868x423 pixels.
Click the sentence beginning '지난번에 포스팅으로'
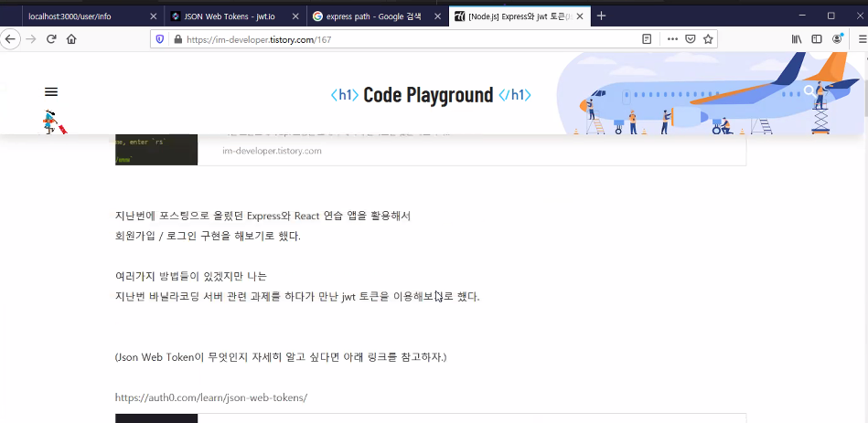tap(263, 216)
